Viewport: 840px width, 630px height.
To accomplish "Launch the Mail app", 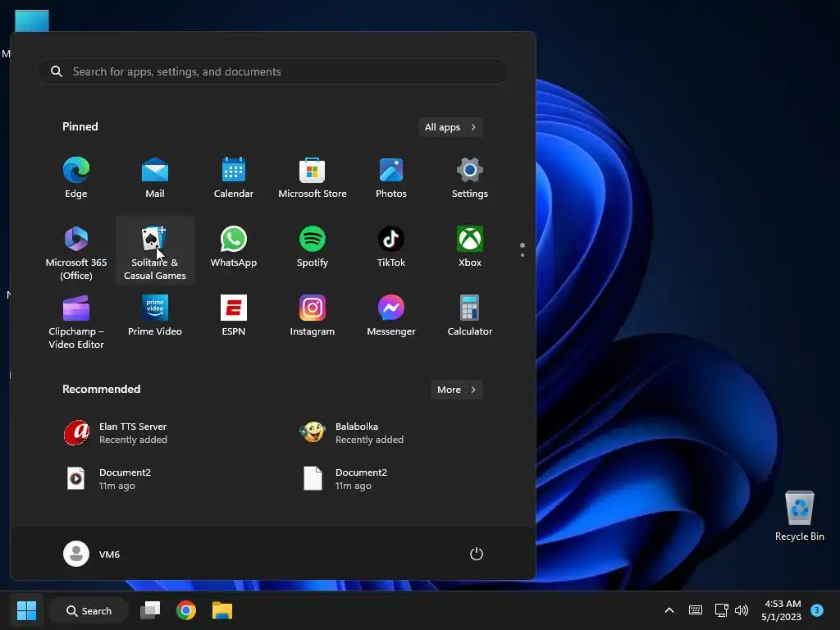I will (x=155, y=178).
